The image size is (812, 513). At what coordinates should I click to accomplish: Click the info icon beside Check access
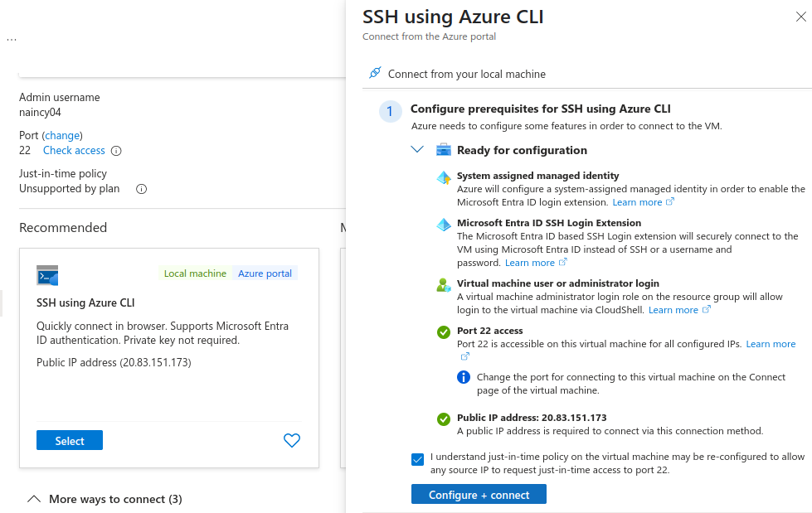(x=116, y=151)
